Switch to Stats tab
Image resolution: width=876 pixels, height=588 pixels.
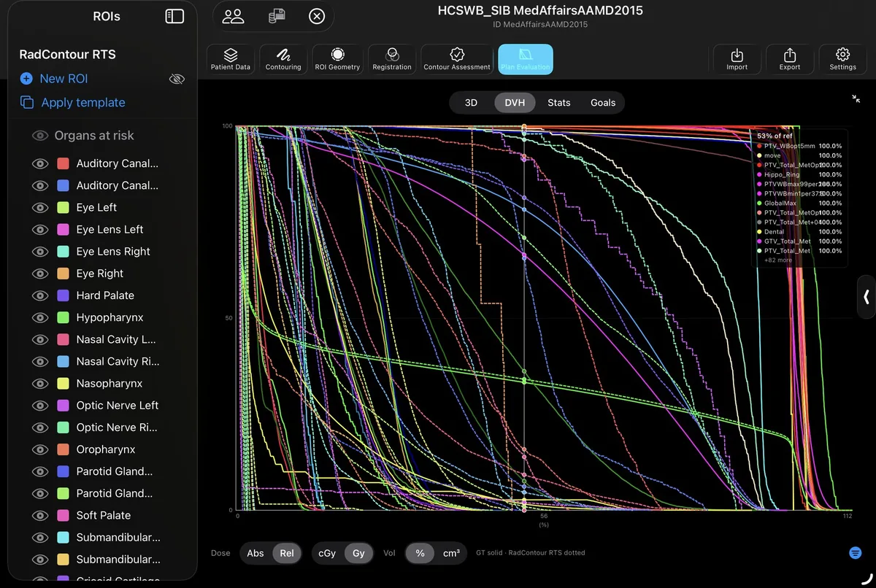[559, 103]
